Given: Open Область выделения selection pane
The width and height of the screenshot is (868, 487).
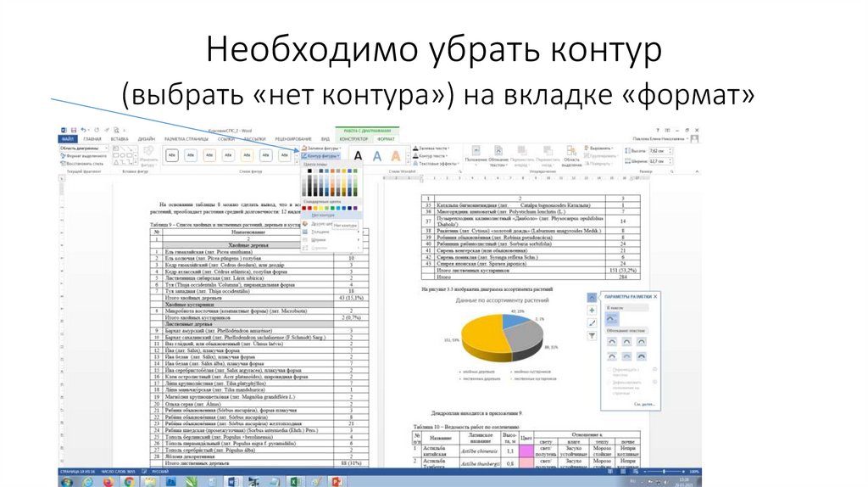Looking at the screenshot, I should coord(572,156).
